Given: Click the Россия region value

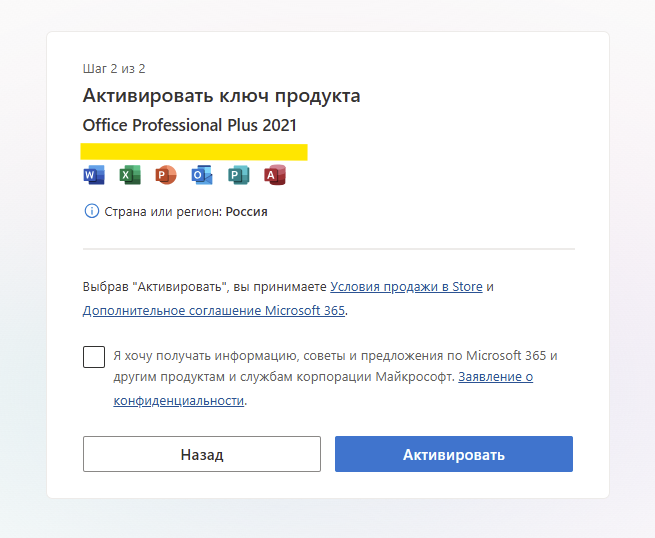Looking at the screenshot, I should (x=246, y=212).
